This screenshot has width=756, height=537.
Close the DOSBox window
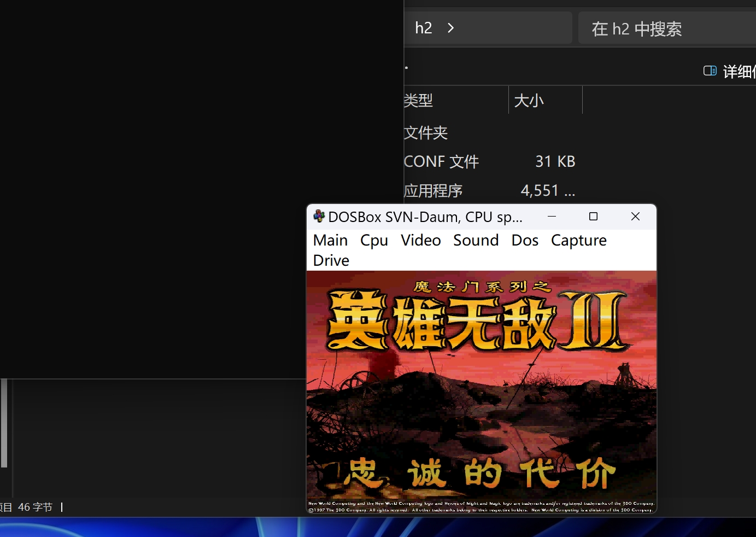tap(635, 217)
